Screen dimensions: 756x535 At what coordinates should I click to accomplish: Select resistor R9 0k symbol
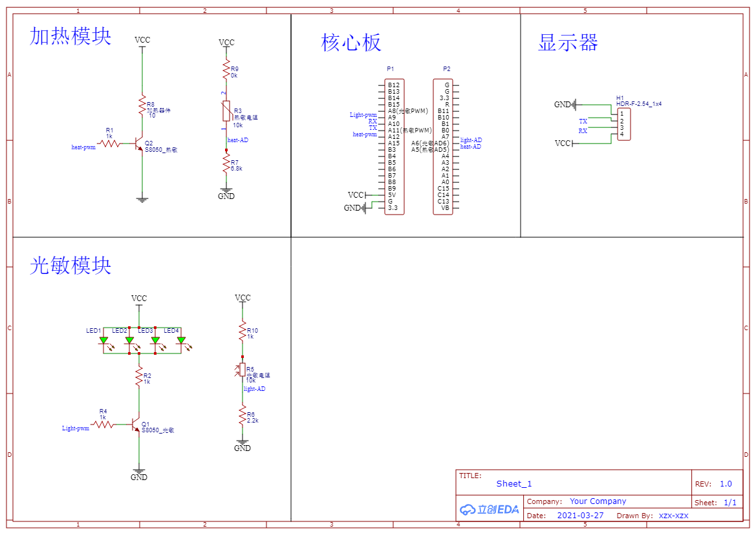[x=226, y=70]
